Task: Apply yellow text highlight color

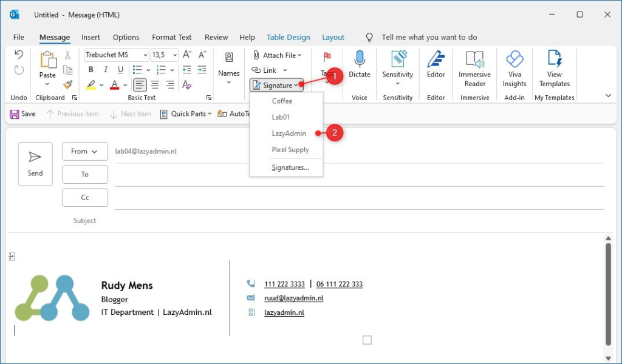Action: pos(91,85)
